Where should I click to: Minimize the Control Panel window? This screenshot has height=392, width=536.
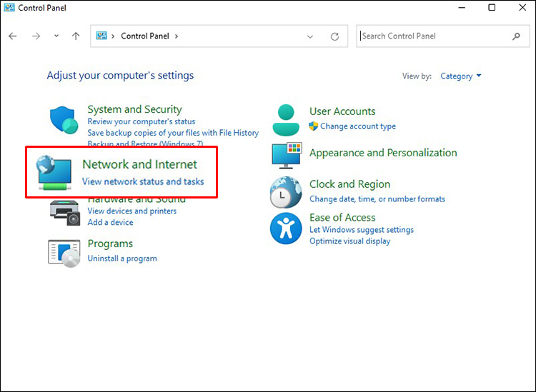[462, 8]
